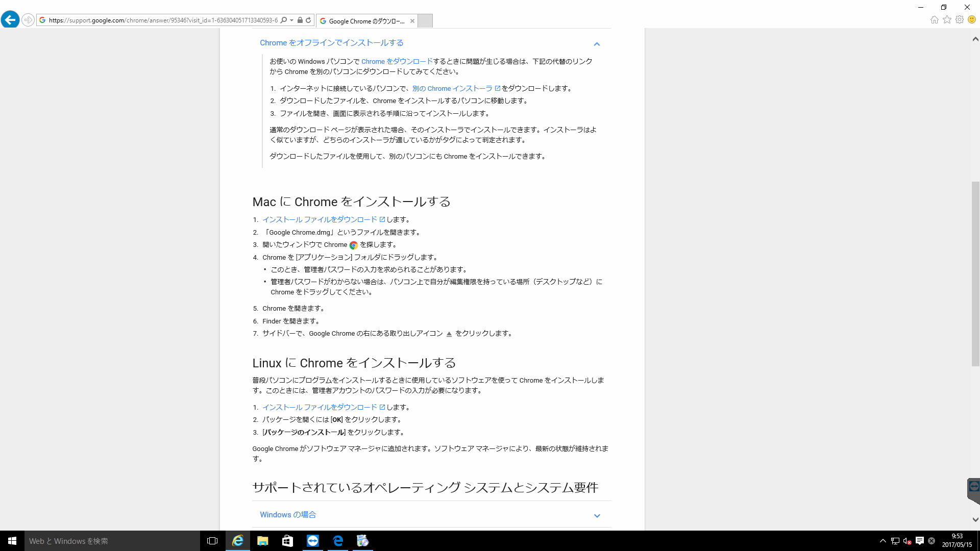
Task: Open Task View from the taskbar
Action: coord(212,541)
